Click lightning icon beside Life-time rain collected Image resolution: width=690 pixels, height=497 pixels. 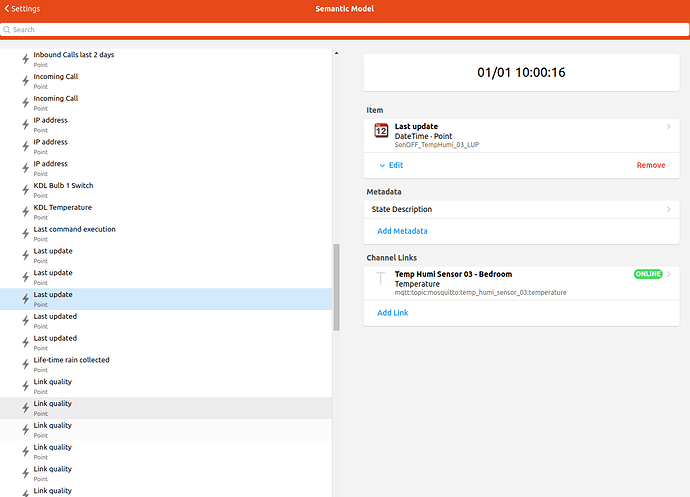[x=26, y=364]
